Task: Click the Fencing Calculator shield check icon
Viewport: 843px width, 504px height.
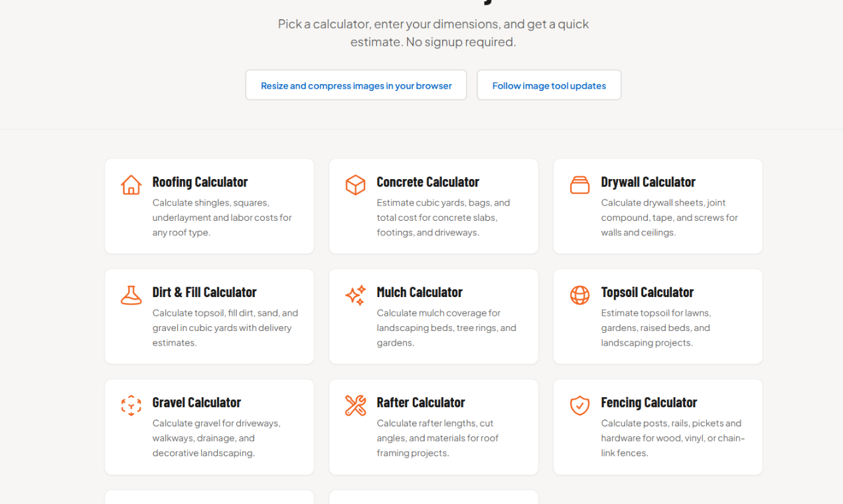Action: click(579, 405)
